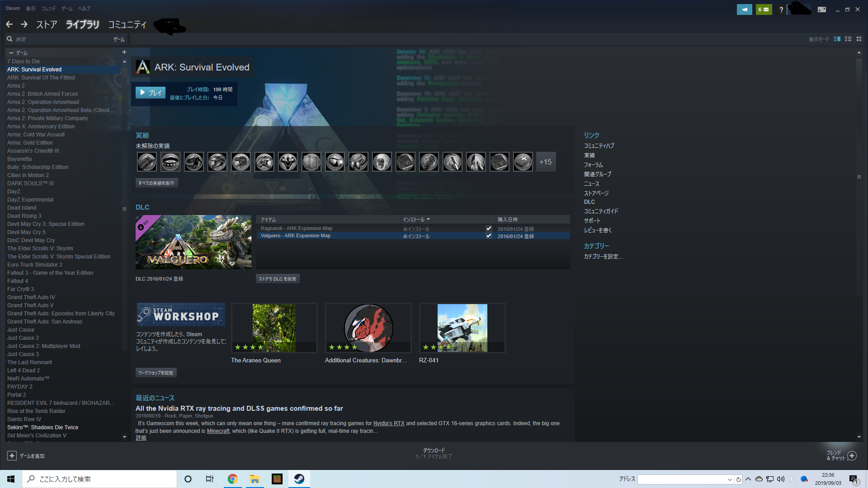
Task: Open The Araneo Queen workshop thumbnail
Action: (274, 328)
